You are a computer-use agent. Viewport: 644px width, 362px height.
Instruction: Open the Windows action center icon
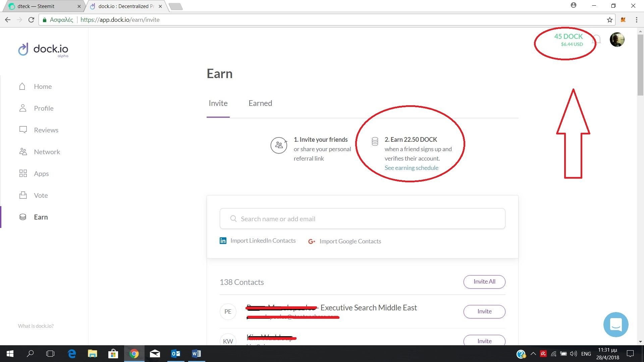(630, 353)
